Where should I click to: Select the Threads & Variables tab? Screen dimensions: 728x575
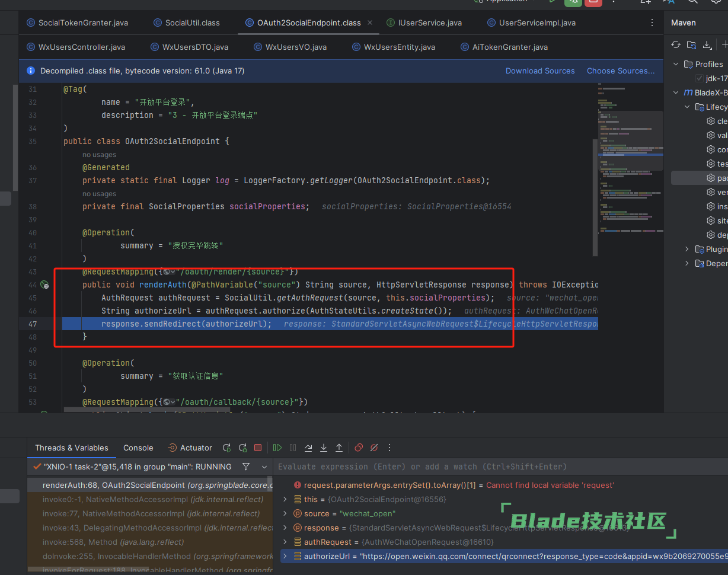(72, 448)
